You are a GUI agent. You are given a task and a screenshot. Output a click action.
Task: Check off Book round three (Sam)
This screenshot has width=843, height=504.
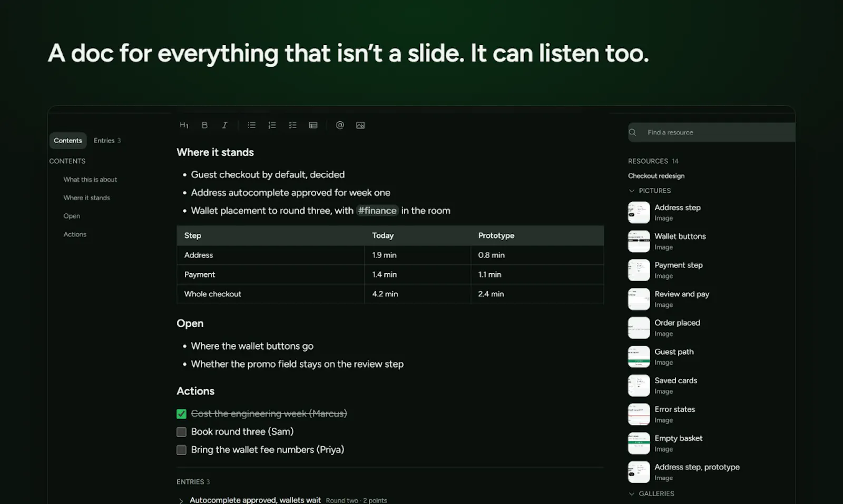pyautogui.click(x=181, y=432)
